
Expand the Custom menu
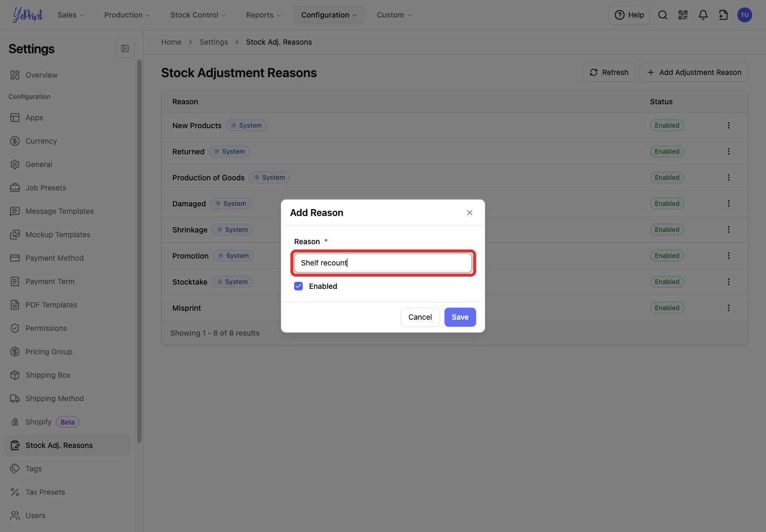(x=394, y=15)
